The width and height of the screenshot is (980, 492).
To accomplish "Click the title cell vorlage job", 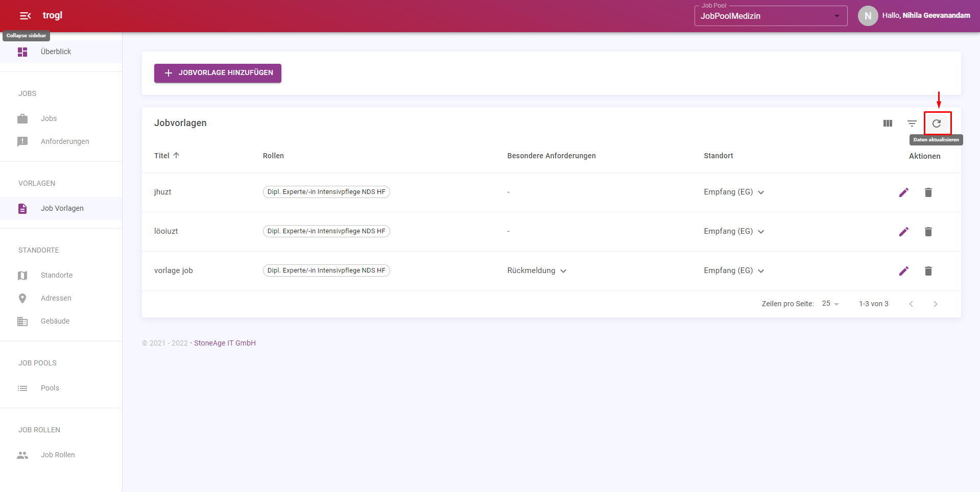I will pos(174,270).
